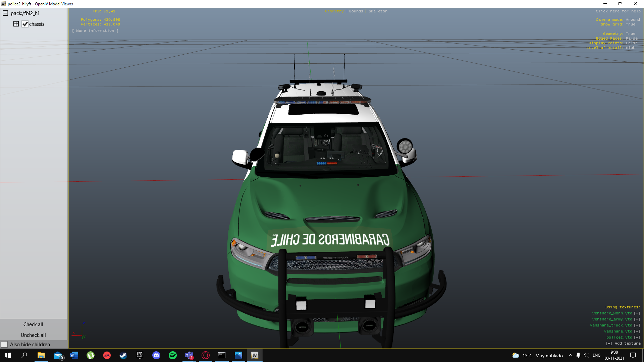This screenshot has width=644, height=362.
Task: Expand the More information section
Action: coord(95,31)
